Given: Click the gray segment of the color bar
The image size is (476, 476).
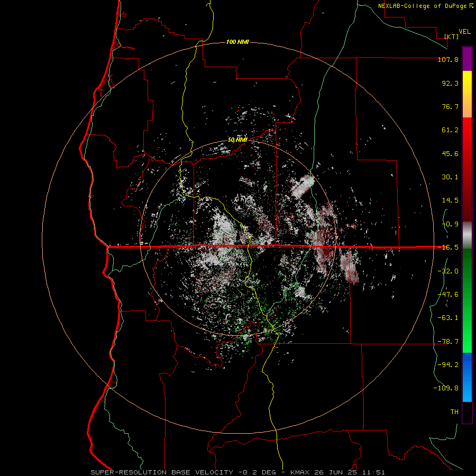Looking at the screenshot, I should [x=467, y=235].
